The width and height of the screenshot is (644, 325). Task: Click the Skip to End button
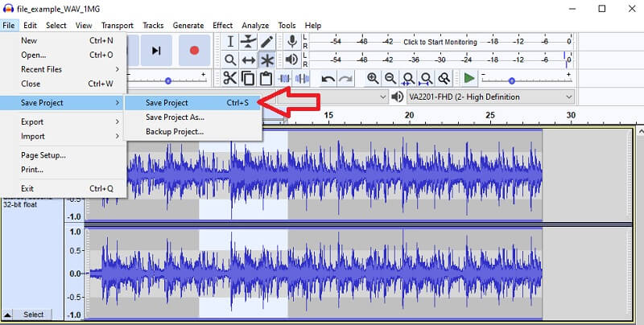[156, 50]
